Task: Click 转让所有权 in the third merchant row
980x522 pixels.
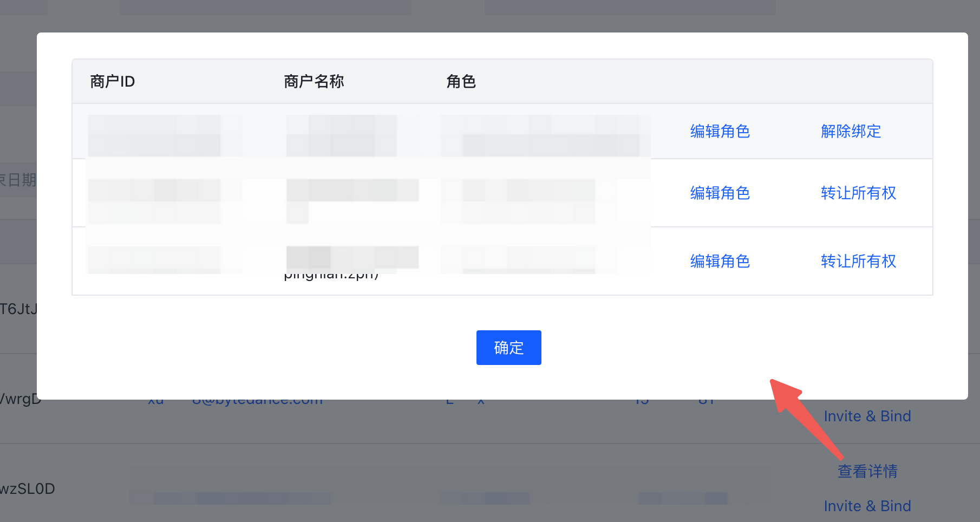Action: click(858, 262)
